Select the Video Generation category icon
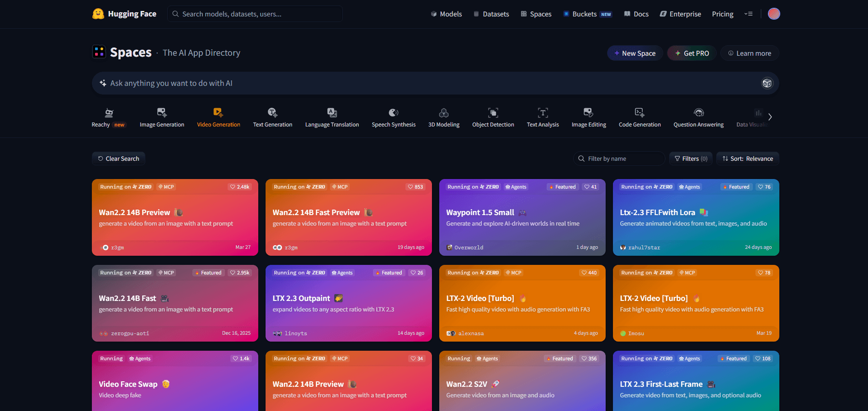This screenshot has height=411, width=868. (218, 113)
